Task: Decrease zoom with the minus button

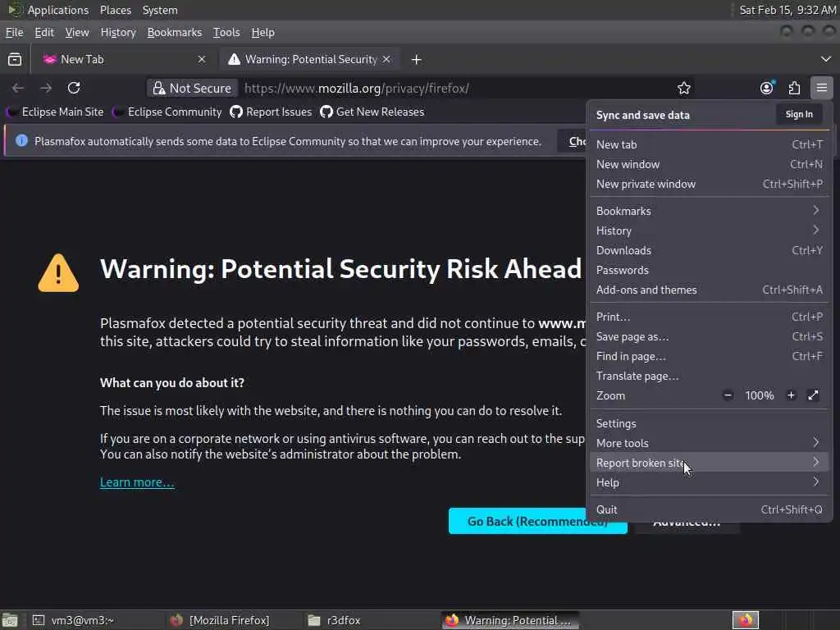Action: [x=728, y=395]
